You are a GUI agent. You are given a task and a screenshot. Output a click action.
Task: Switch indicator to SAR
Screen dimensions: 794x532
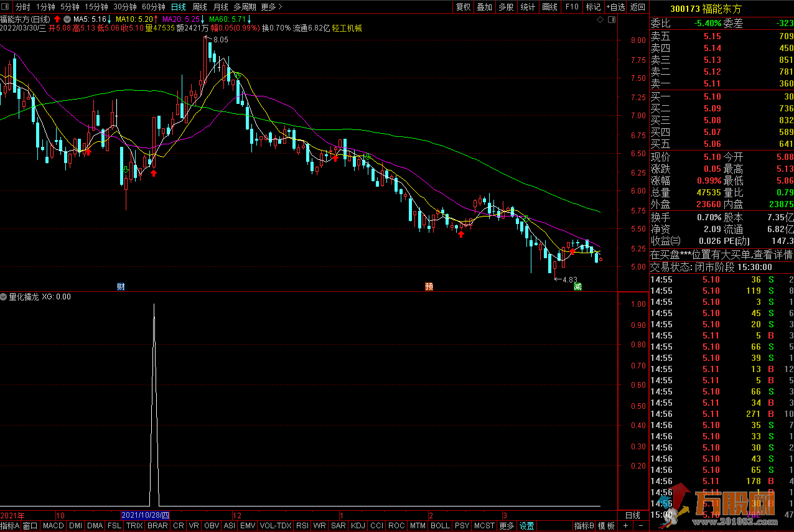pyautogui.click(x=339, y=526)
